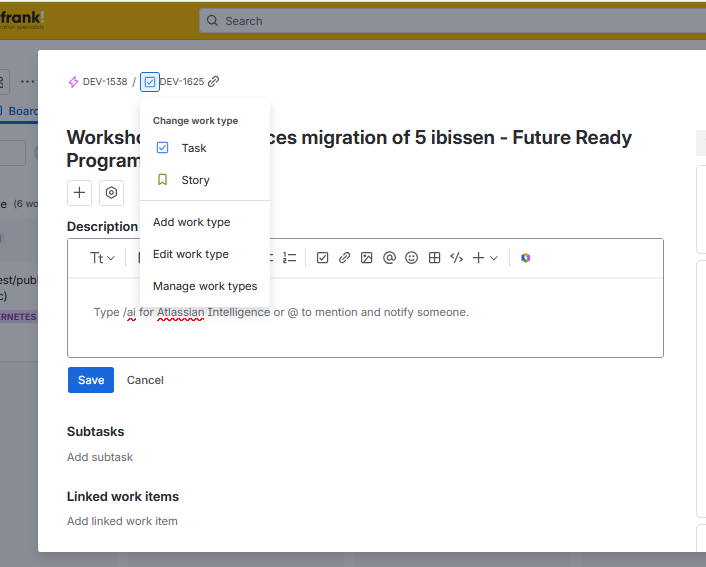Viewport: 706px width, 567px height.
Task: Click the Search field in the top bar
Action: click(453, 21)
